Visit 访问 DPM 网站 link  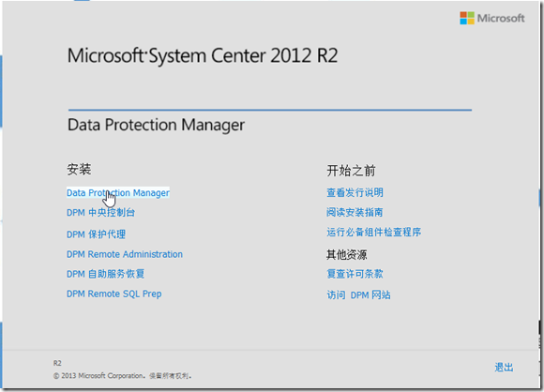pyautogui.click(x=358, y=295)
